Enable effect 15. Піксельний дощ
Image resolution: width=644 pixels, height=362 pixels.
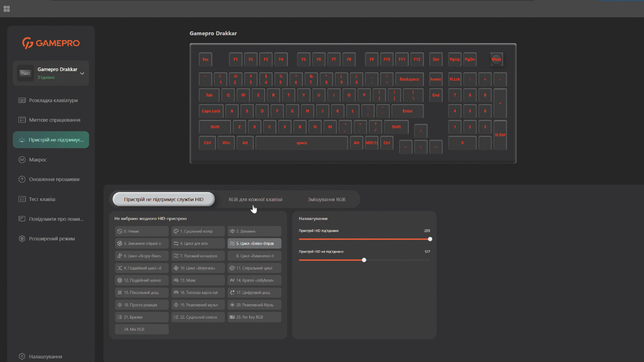[x=142, y=293]
